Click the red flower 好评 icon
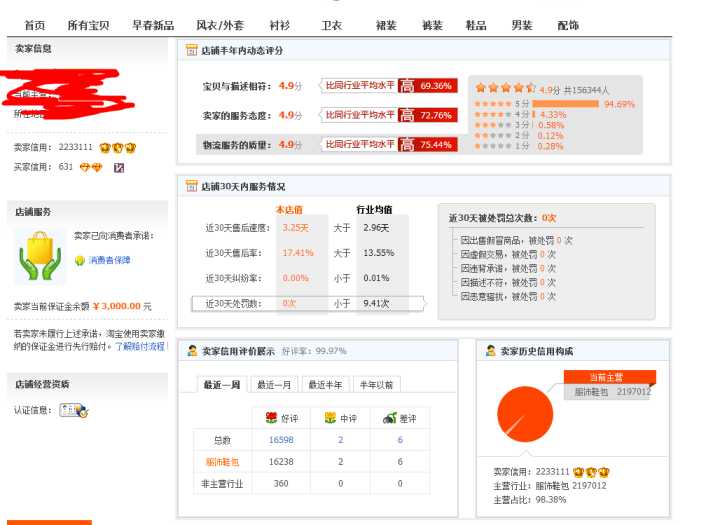The image size is (720, 525). tap(270, 418)
